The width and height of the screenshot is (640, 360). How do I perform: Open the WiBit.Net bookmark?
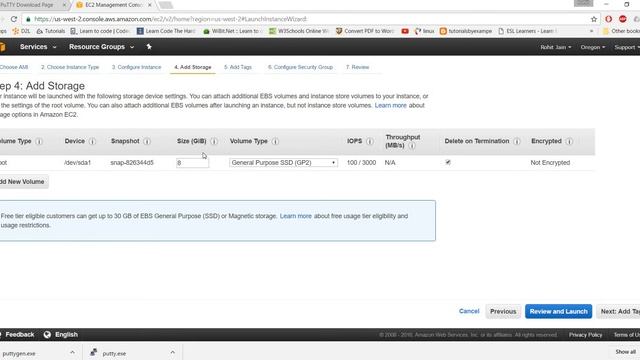232,31
